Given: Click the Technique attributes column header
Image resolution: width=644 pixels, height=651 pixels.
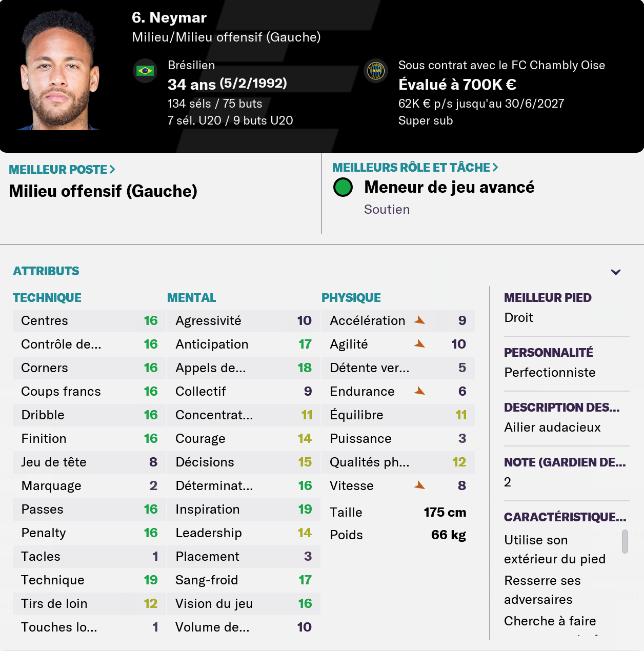Looking at the screenshot, I should [x=47, y=298].
